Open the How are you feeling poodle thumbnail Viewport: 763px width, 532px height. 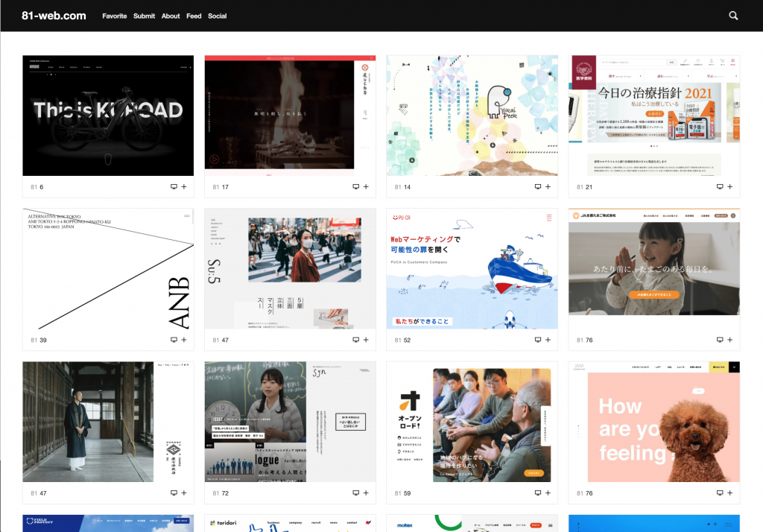pos(654,422)
